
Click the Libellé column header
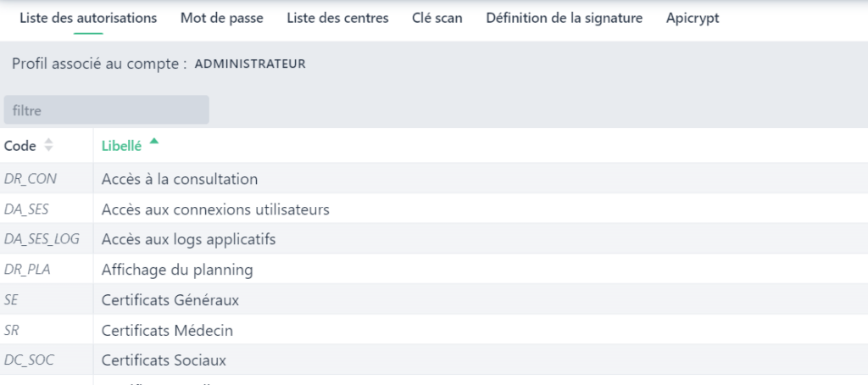coord(121,146)
